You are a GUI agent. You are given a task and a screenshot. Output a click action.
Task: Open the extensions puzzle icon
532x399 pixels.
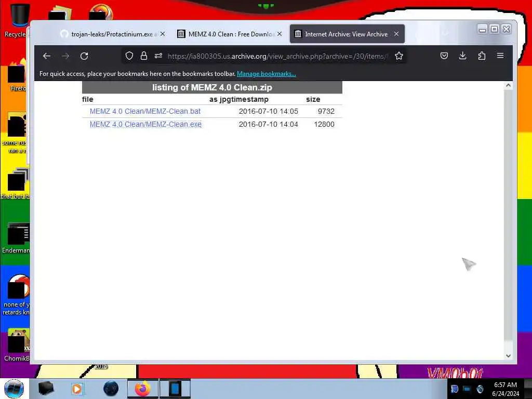(482, 56)
